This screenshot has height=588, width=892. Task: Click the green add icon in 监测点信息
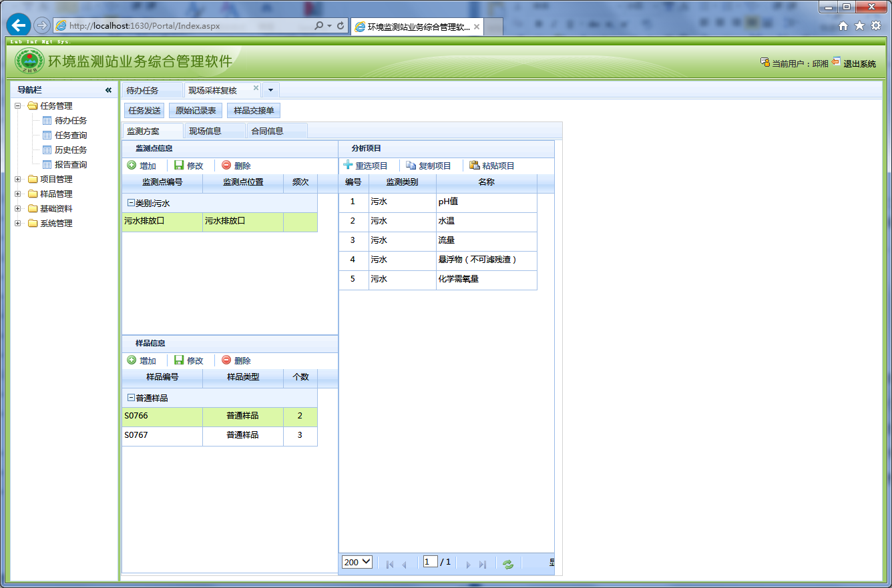(132, 166)
